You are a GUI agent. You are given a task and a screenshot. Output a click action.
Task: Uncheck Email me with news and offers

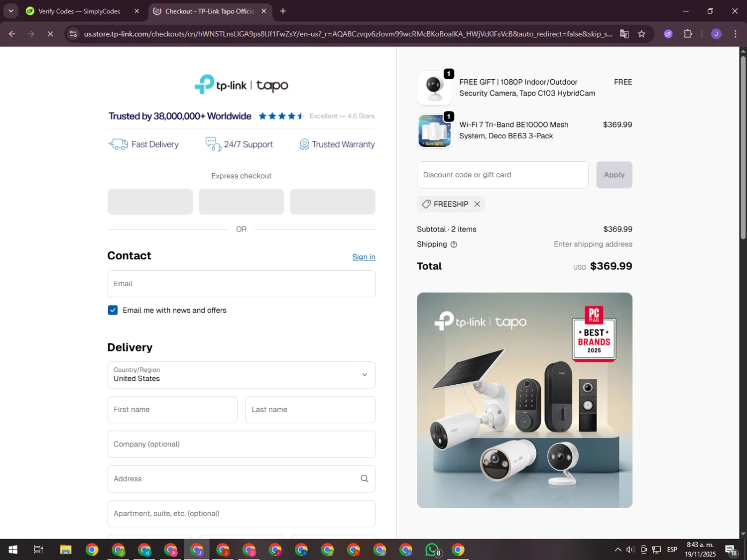tap(113, 310)
